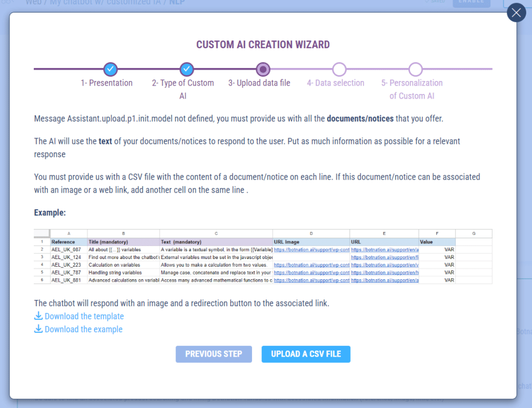Viewport: 532px width, 408px height.
Task: Dismiss the wizard with the X icon
Action: click(x=516, y=12)
